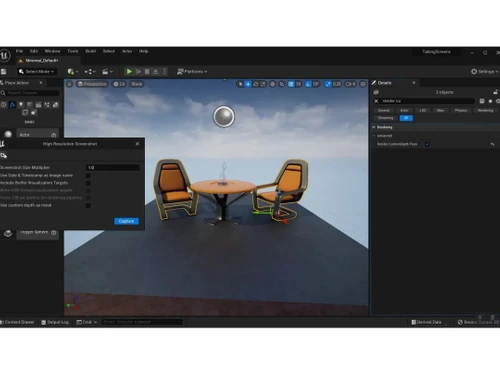Activate the Rotate tool in viewport toolbar
Screen dimensions: 500x375
coord(255,84)
